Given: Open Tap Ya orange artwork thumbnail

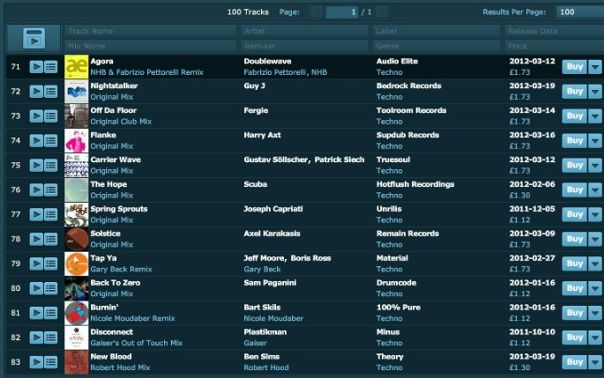Looking at the screenshot, I should 76,264.
